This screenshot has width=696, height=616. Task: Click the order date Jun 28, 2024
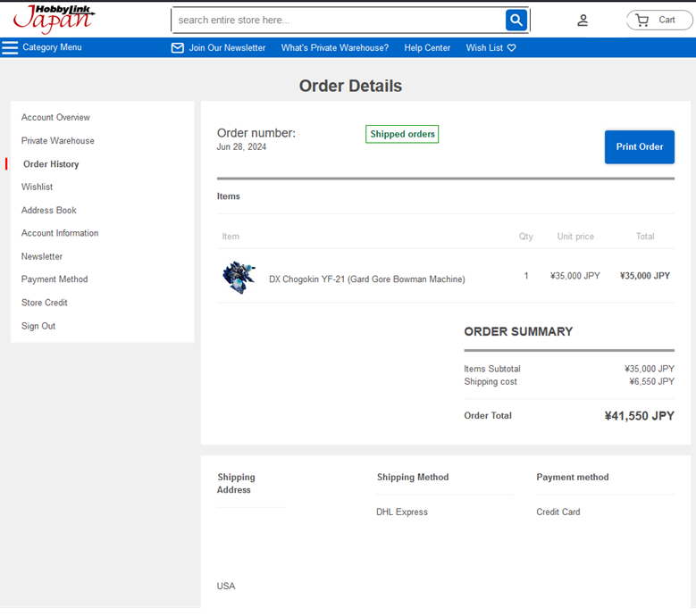(241, 146)
